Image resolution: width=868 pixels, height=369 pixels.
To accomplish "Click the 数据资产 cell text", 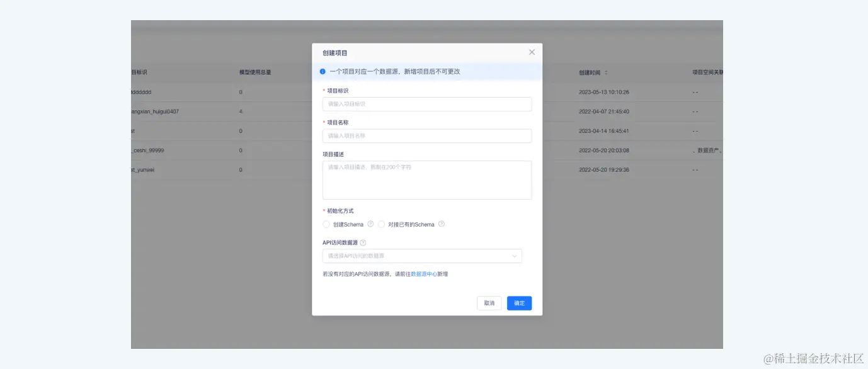I will click(707, 150).
